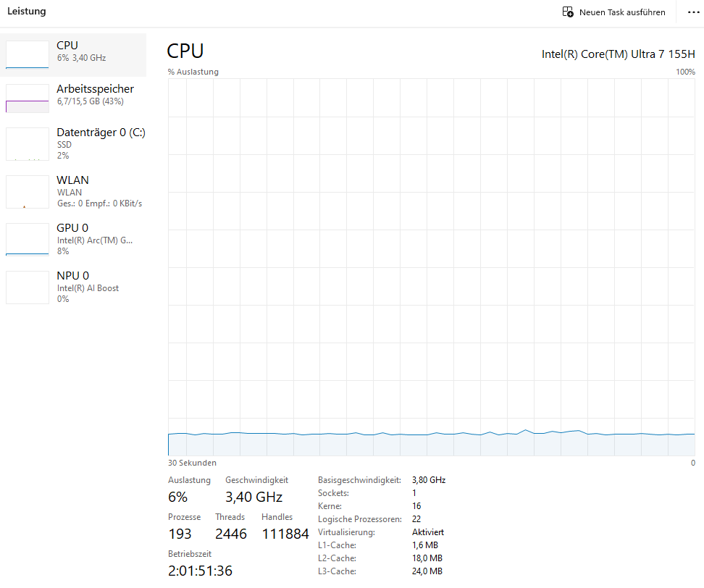The width and height of the screenshot is (704, 588).
Task: Select the Datenträger 0 (C:) label
Action: [101, 133]
